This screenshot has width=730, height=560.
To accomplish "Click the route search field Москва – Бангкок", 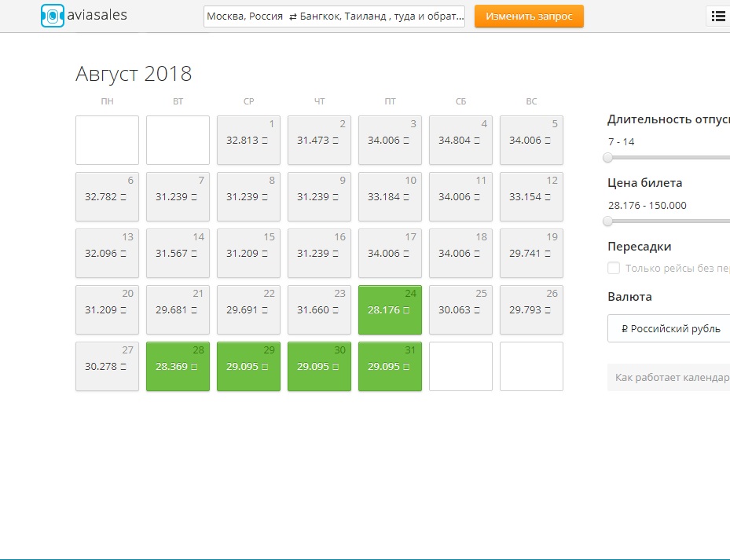I will point(334,16).
